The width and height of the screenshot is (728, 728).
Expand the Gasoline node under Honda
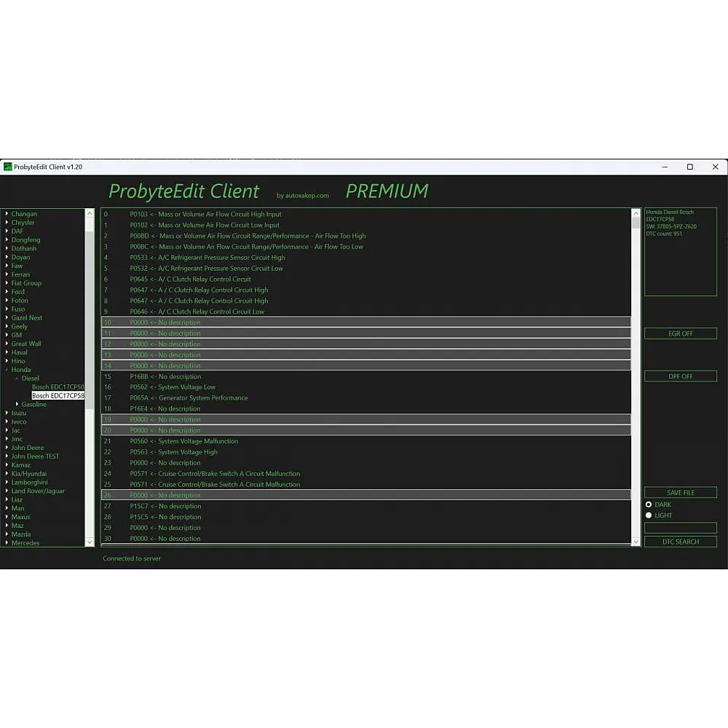coord(17,405)
